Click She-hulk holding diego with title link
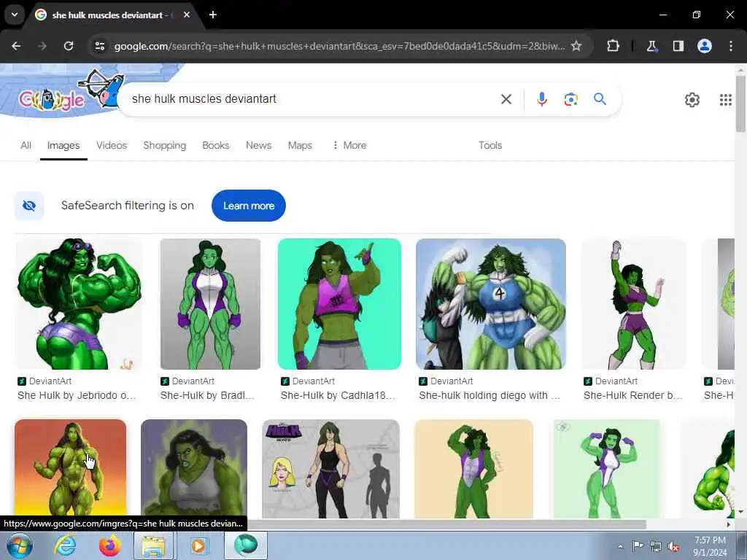The image size is (747, 560). pos(489,395)
